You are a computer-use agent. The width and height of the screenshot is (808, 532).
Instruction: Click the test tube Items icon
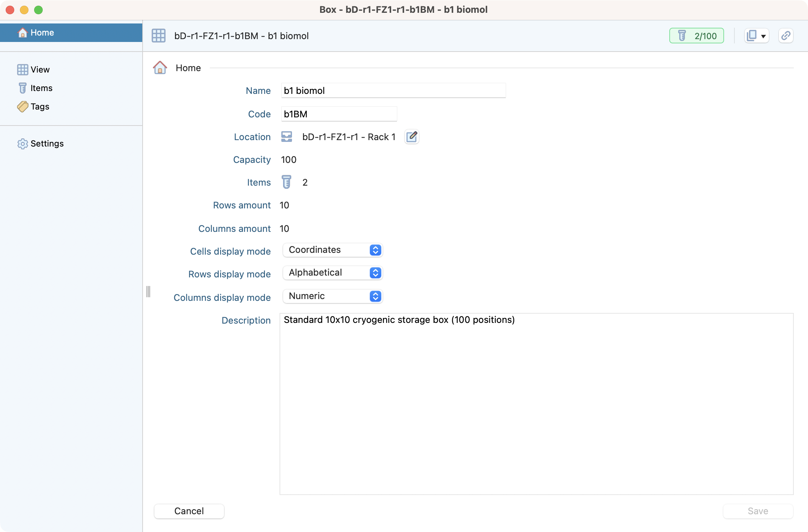coord(287,182)
